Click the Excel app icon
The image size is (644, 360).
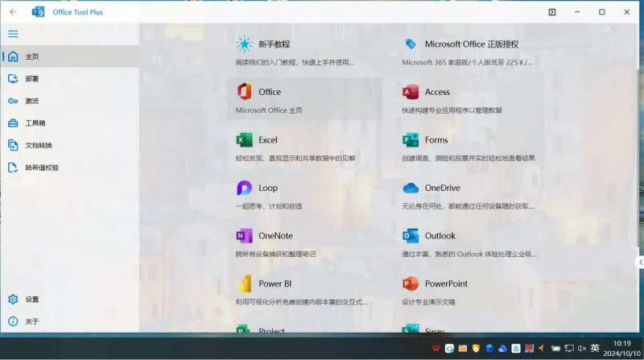pos(244,139)
